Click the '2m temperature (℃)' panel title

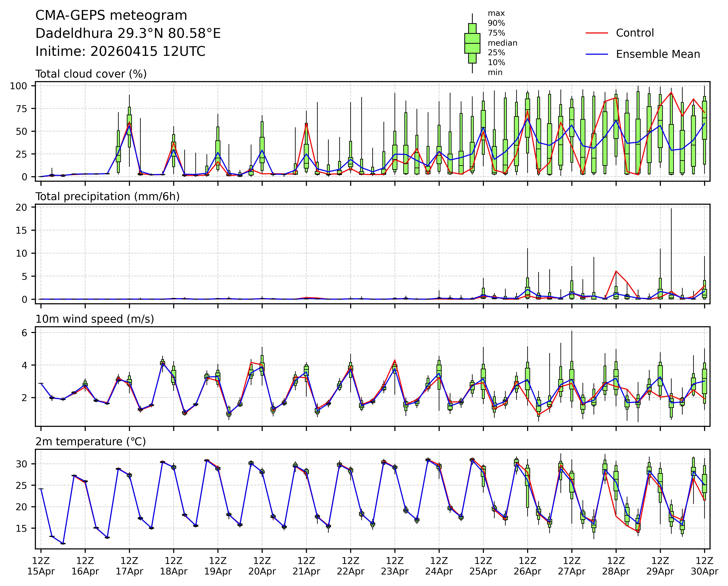pyautogui.click(x=91, y=442)
